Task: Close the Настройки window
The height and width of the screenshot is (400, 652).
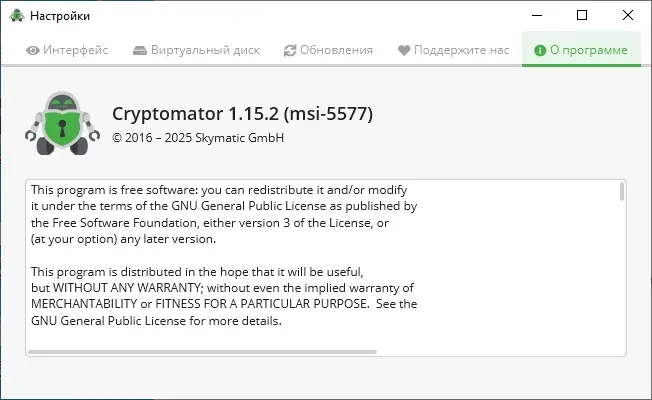Action: pos(629,16)
